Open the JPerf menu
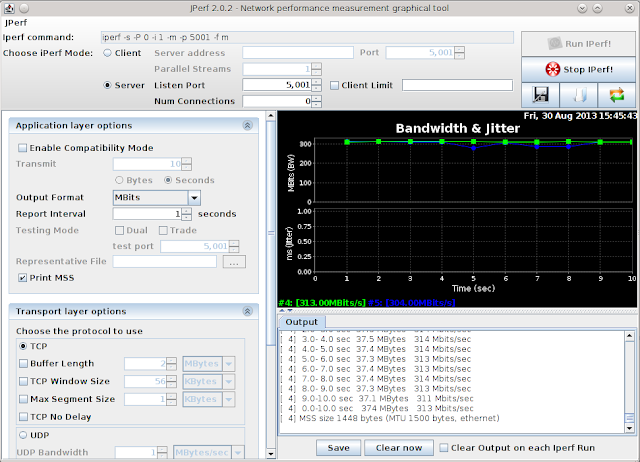This screenshot has height=462, width=640. pos(16,23)
